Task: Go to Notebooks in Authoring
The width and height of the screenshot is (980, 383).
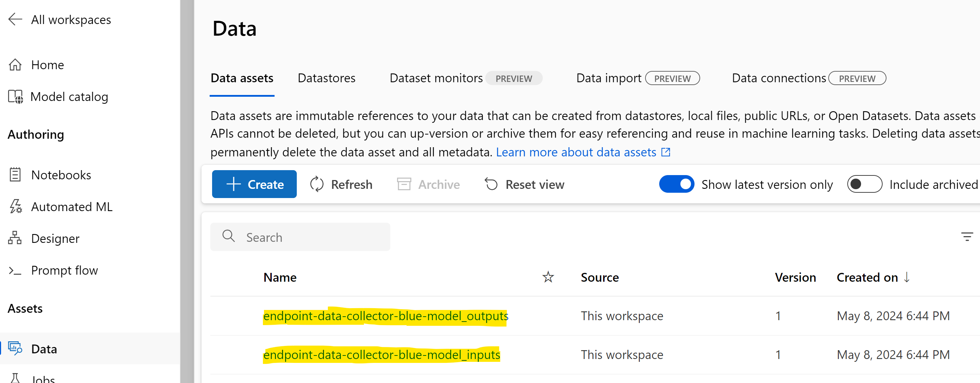Action: 61,175
